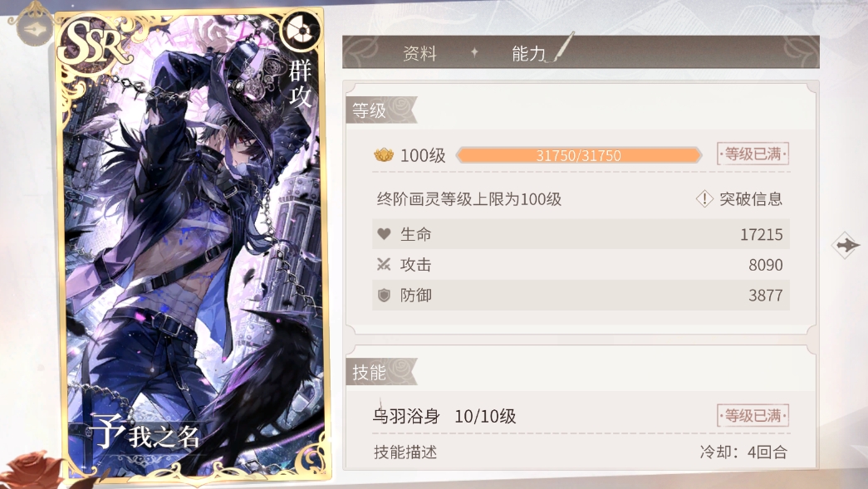Tap the exclamation icon beside 突破信息
Screen dimensions: 868x489
(704, 198)
